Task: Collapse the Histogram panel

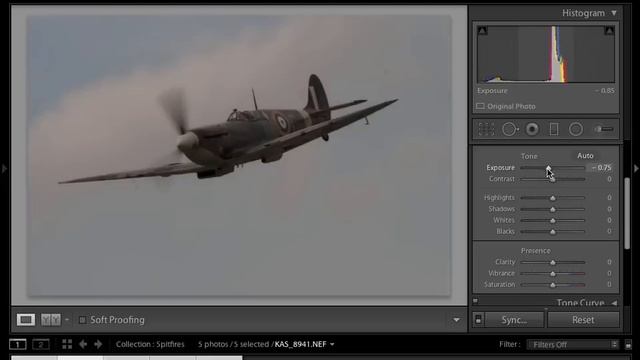Action: 614,13
